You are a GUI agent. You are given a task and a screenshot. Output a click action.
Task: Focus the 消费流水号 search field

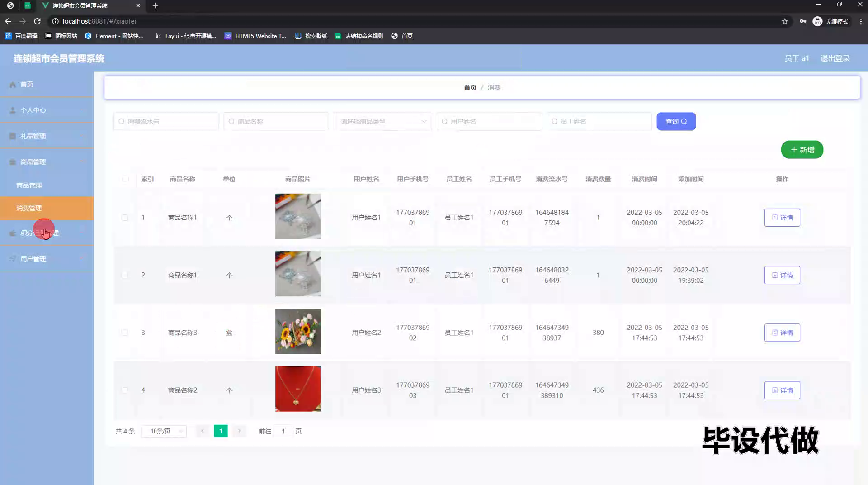tap(166, 121)
